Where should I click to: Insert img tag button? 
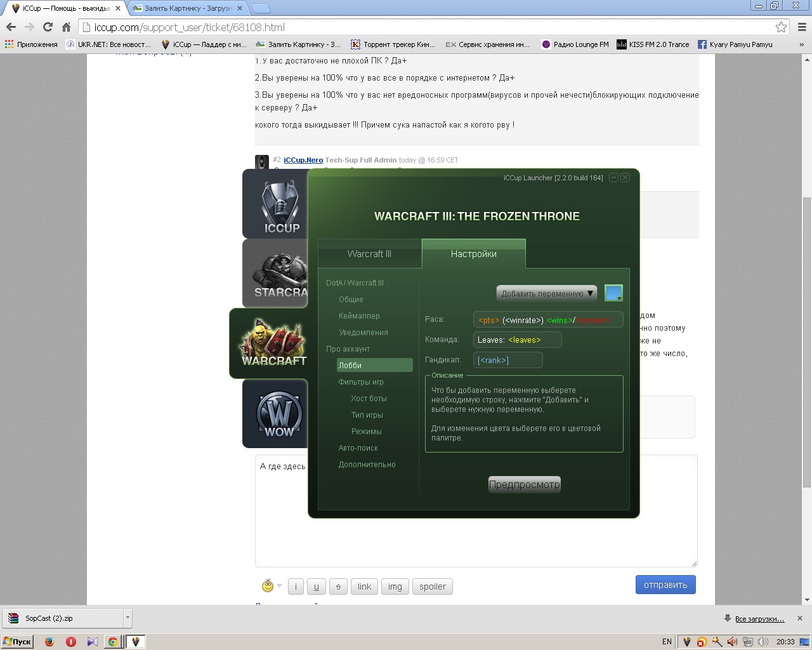tap(395, 587)
